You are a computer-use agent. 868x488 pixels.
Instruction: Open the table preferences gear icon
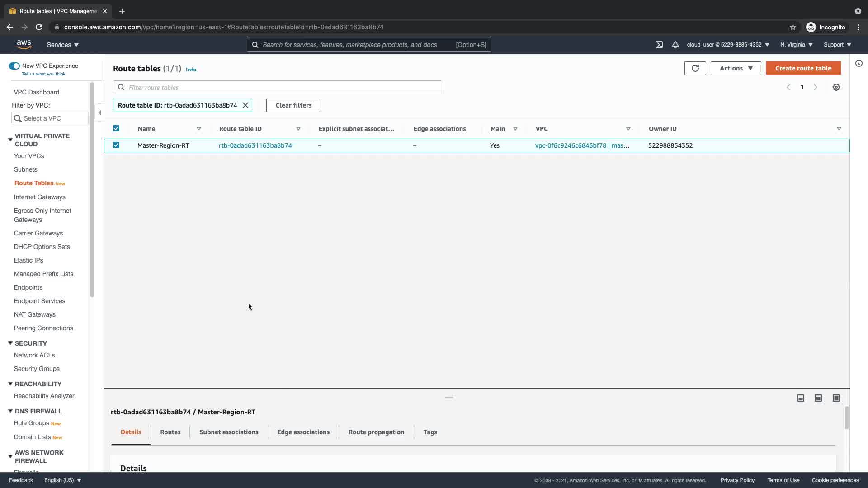pyautogui.click(x=836, y=87)
